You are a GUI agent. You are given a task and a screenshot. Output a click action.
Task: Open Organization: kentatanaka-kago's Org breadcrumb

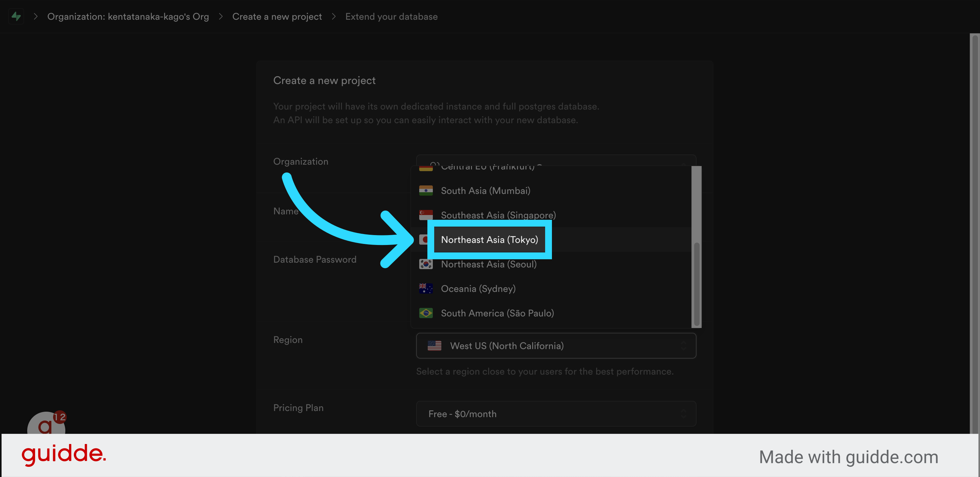point(128,17)
